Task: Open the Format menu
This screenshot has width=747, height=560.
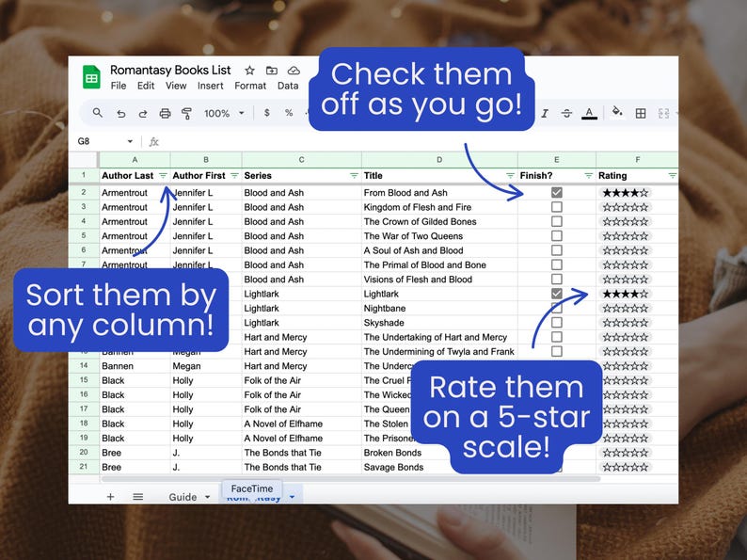Action: (250, 86)
